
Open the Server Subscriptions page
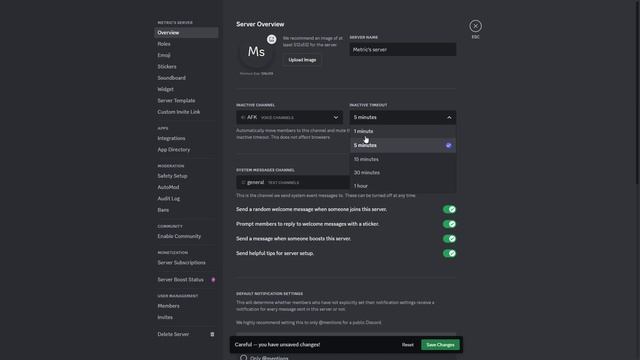tap(186, 263)
